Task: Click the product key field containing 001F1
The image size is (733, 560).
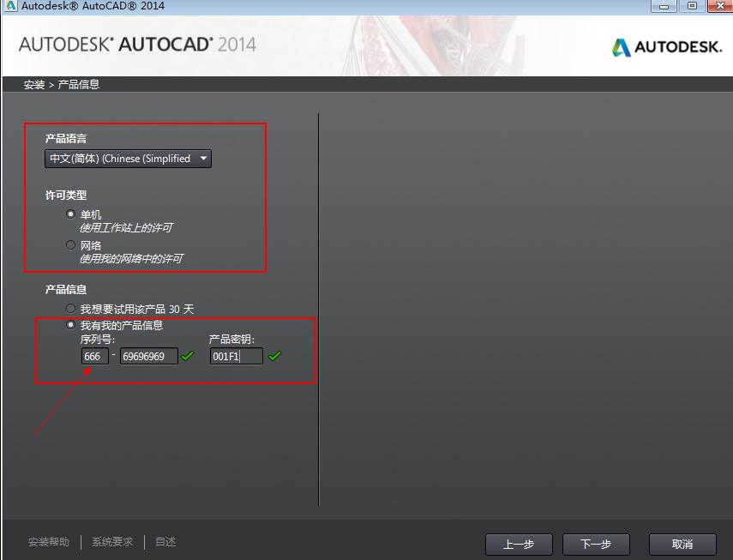Action: 237,356
